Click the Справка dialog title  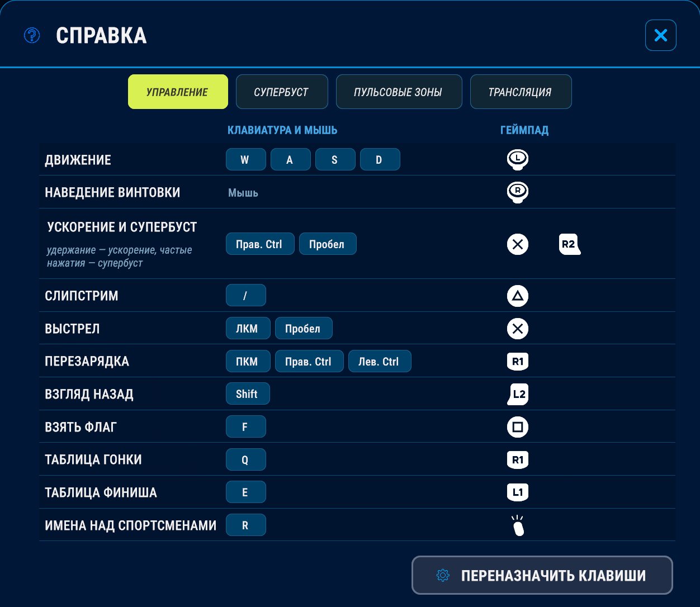coord(101,36)
